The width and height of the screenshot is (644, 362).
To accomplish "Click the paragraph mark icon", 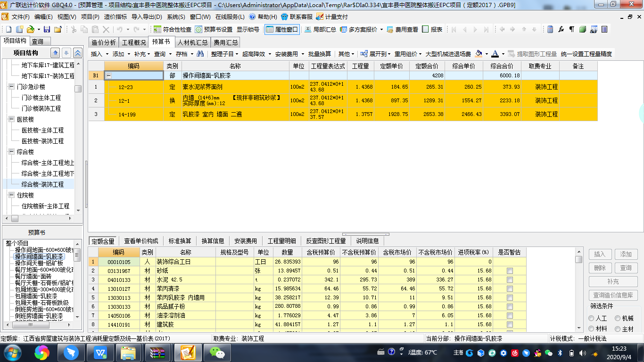I will click(572, 29).
